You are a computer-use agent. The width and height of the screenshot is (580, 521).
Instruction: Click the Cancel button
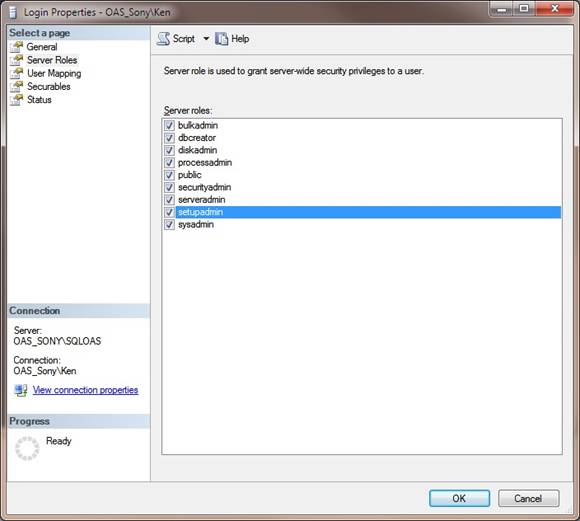point(528,498)
